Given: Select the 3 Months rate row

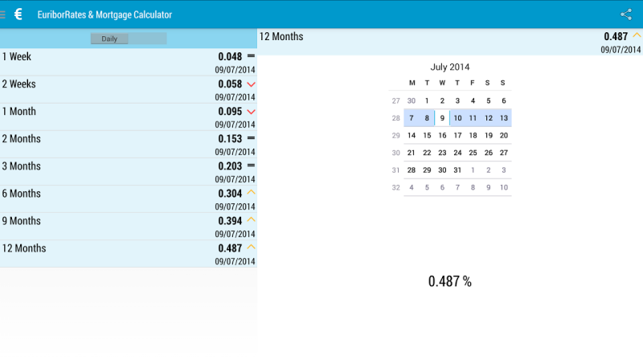Looking at the screenshot, I should (x=129, y=172).
